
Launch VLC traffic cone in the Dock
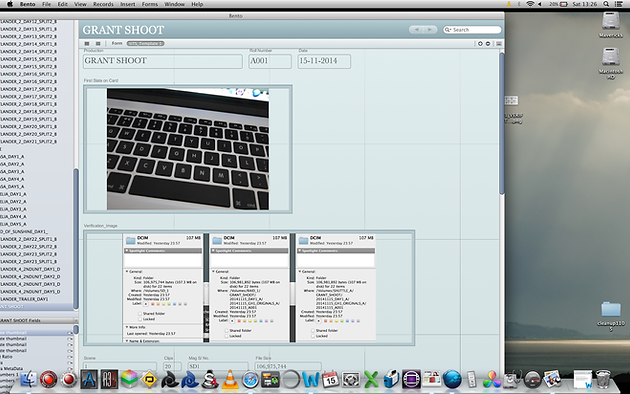coord(230,380)
